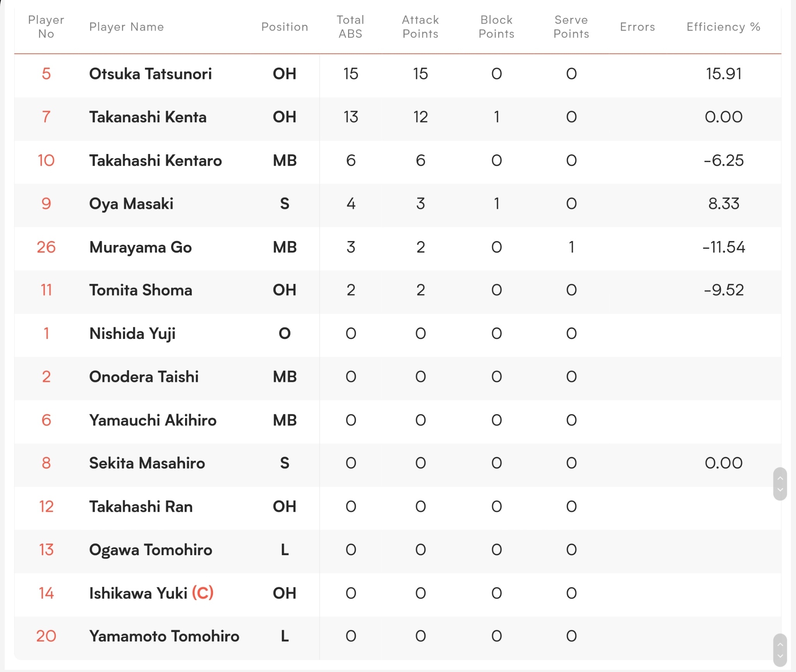Click down chevron in scroll widget above Takahashi Ran row
The width and height of the screenshot is (796, 672).
tap(780, 490)
